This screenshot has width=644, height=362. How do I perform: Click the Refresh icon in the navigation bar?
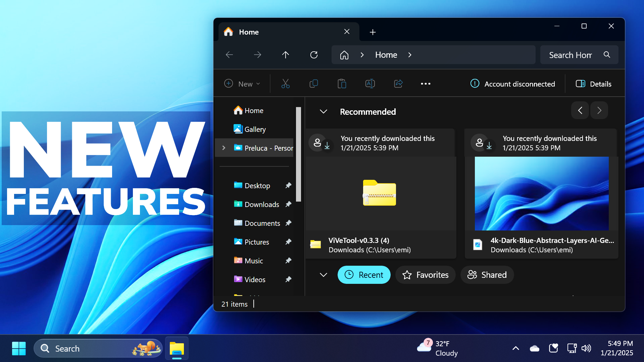314,54
